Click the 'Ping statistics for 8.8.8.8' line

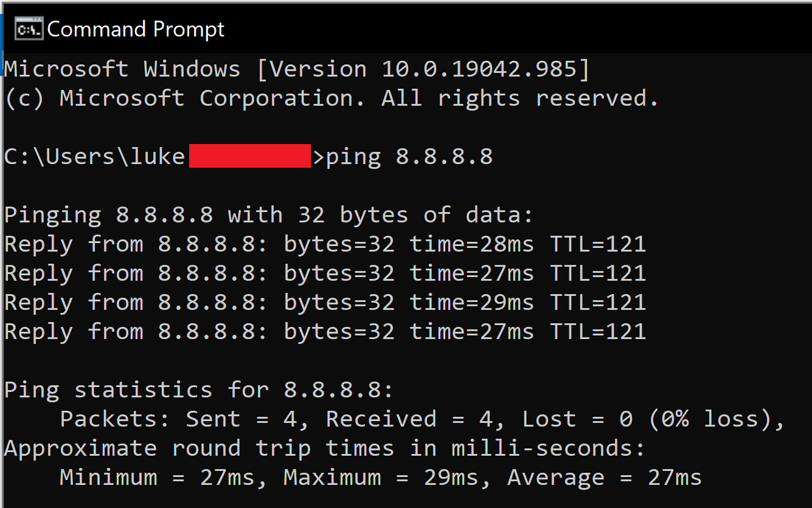199,390
